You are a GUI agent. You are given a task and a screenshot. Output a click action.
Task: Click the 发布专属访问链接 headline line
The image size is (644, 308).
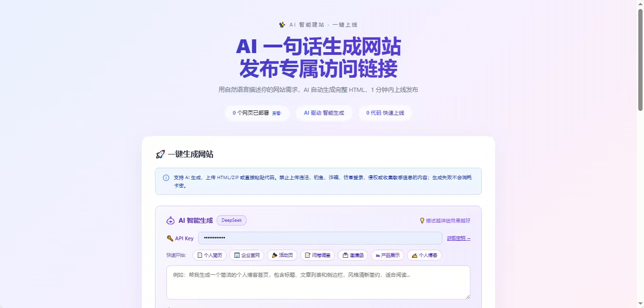tap(318, 69)
